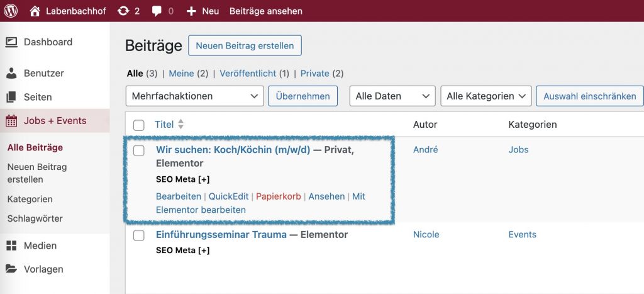Image resolution: width=644 pixels, height=294 pixels.
Task: Toggle the select-all checkbox beside Titel
Action: [139, 125]
